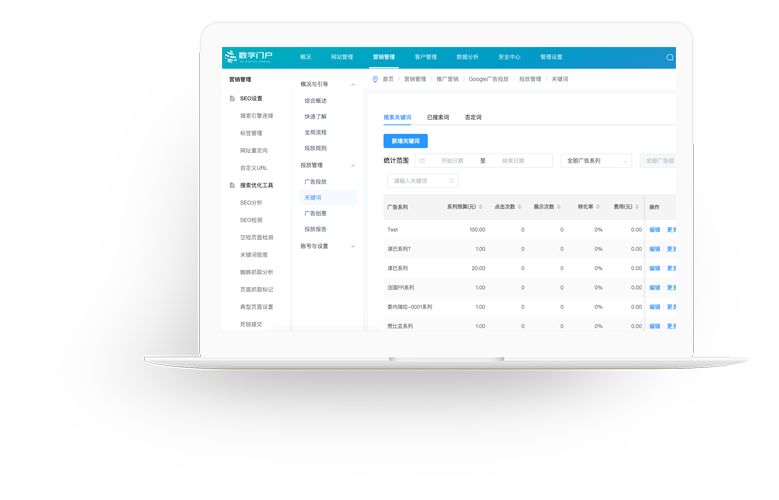
Task: Click the 请输入关键词 search field
Action: coord(418,181)
